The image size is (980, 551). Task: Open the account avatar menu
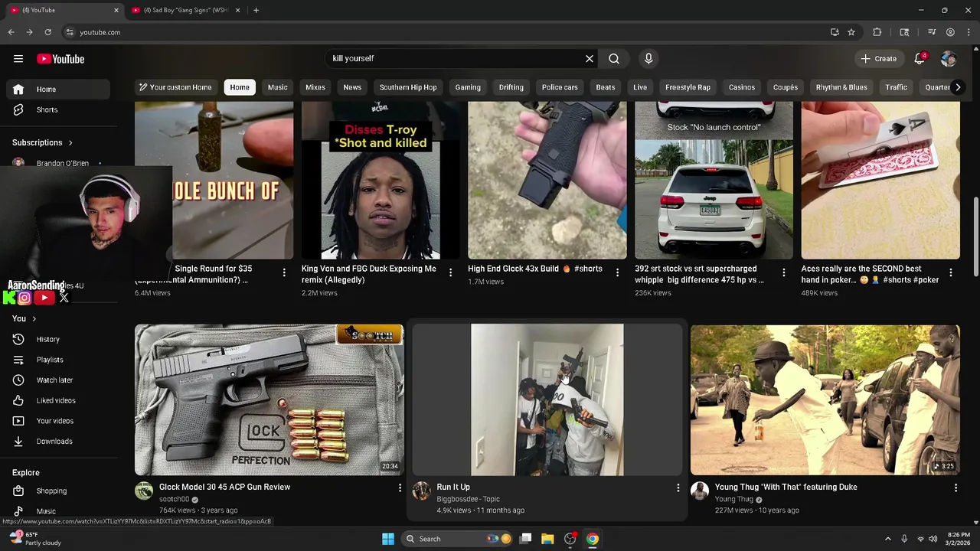point(949,59)
